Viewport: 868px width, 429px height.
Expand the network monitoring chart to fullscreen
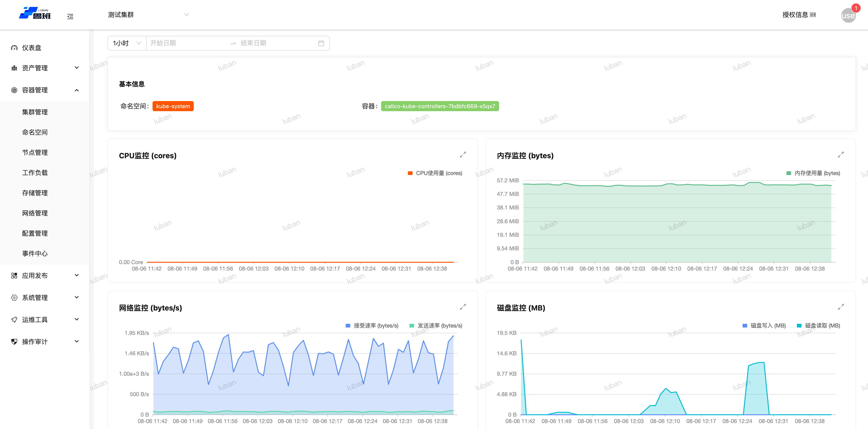click(x=463, y=307)
